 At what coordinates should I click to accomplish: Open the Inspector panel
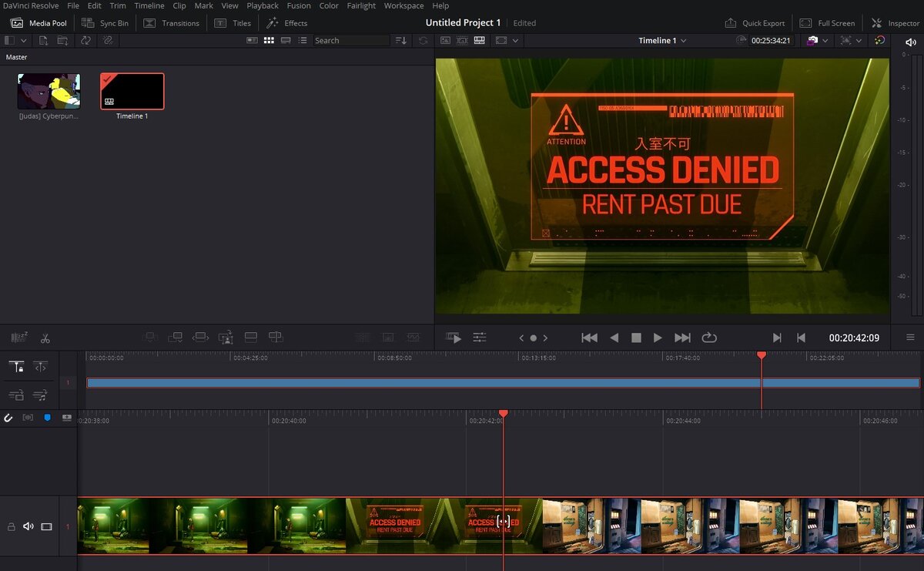(896, 23)
